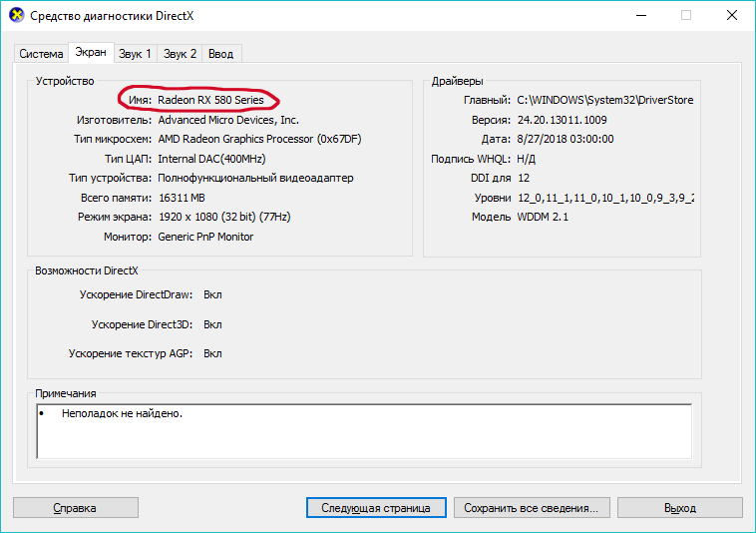Click the Ускорение Direct3D label
Image resolution: width=756 pixels, height=533 pixels.
tap(142, 324)
